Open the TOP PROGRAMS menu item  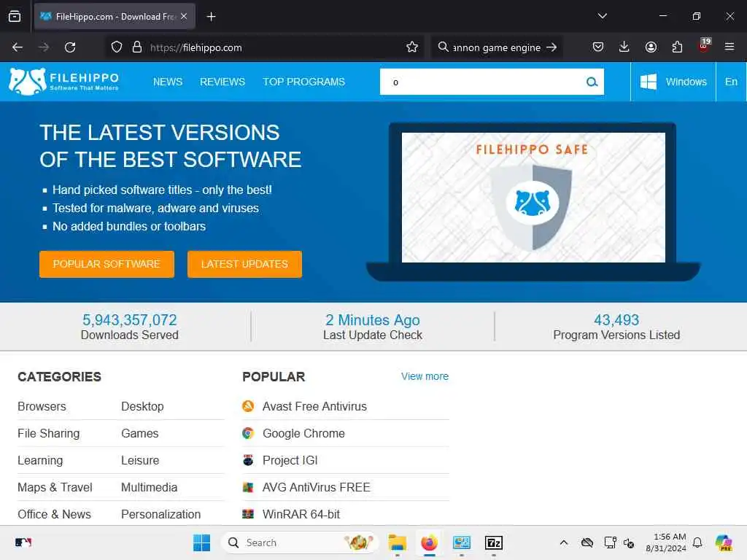click(304, 82)
